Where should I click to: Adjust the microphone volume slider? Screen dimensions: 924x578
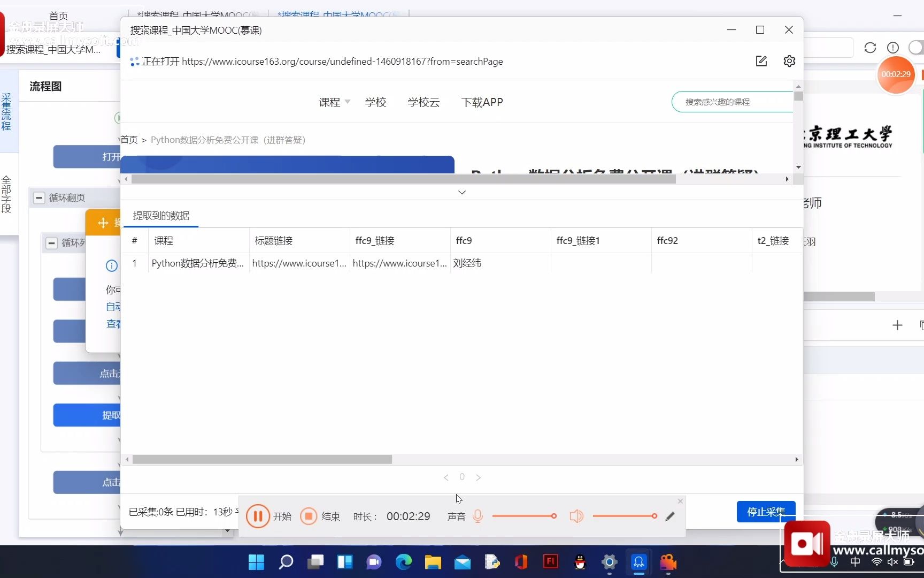click(x=524, y=516)
